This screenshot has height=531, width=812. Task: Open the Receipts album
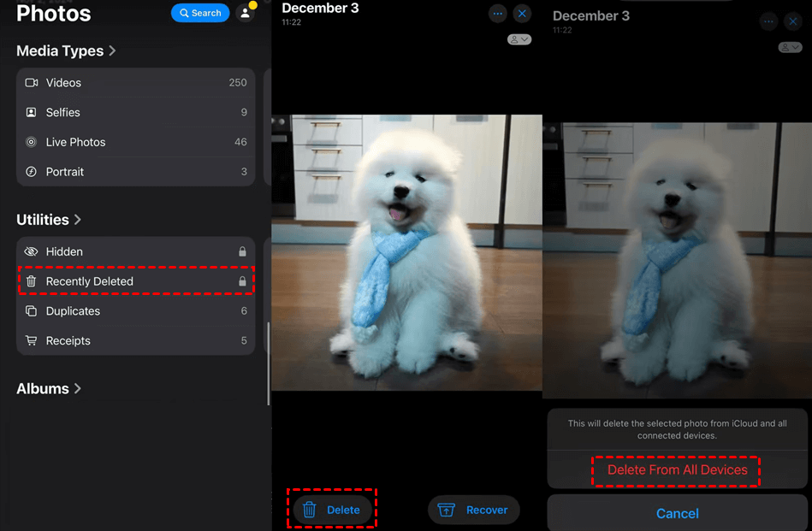click(136, 340)
